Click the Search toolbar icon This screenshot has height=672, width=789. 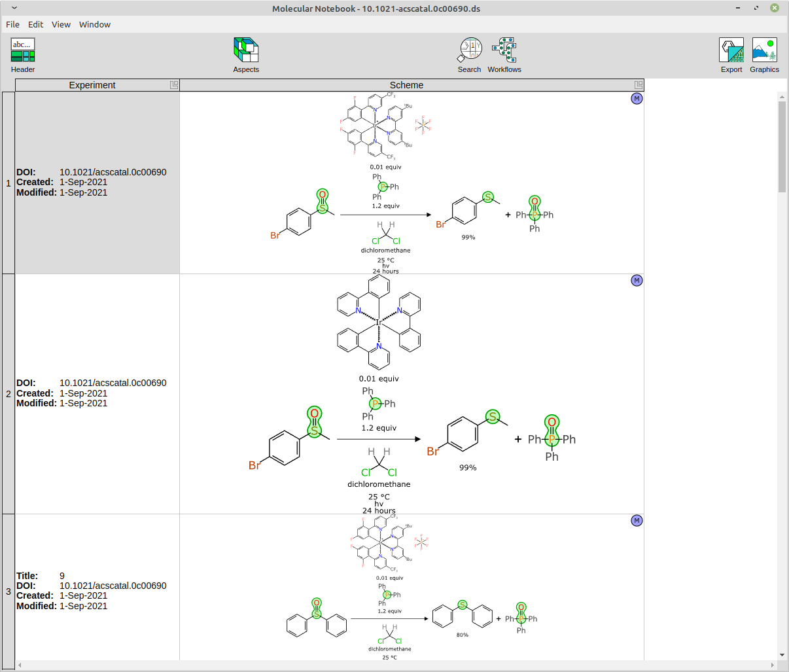coord(469,55)
